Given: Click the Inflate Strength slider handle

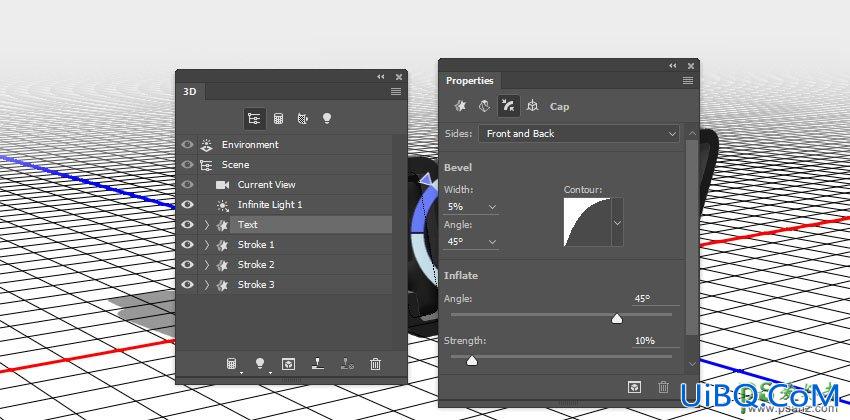Looking at the screenshot, I should point(472,360).
